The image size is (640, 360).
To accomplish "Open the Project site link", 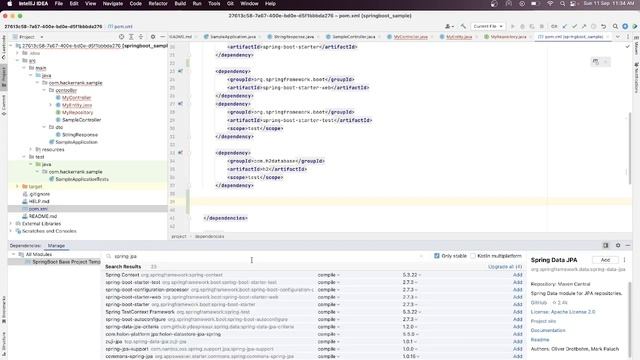I will tap(543, 321).
